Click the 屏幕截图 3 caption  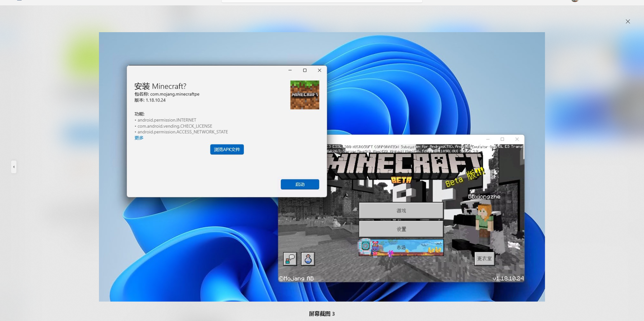[322, 314]
